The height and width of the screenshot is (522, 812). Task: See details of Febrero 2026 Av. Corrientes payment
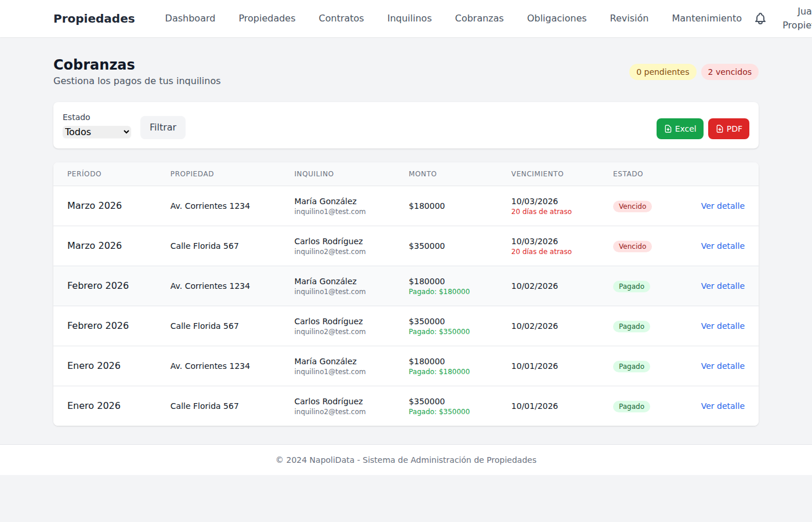click(x=722, y=286)
